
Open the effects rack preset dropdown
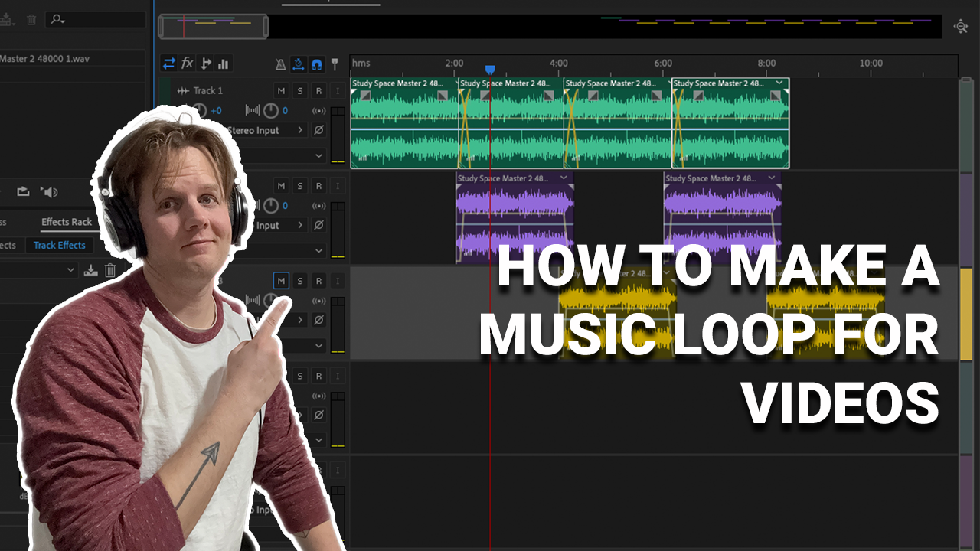click(70, 269)
